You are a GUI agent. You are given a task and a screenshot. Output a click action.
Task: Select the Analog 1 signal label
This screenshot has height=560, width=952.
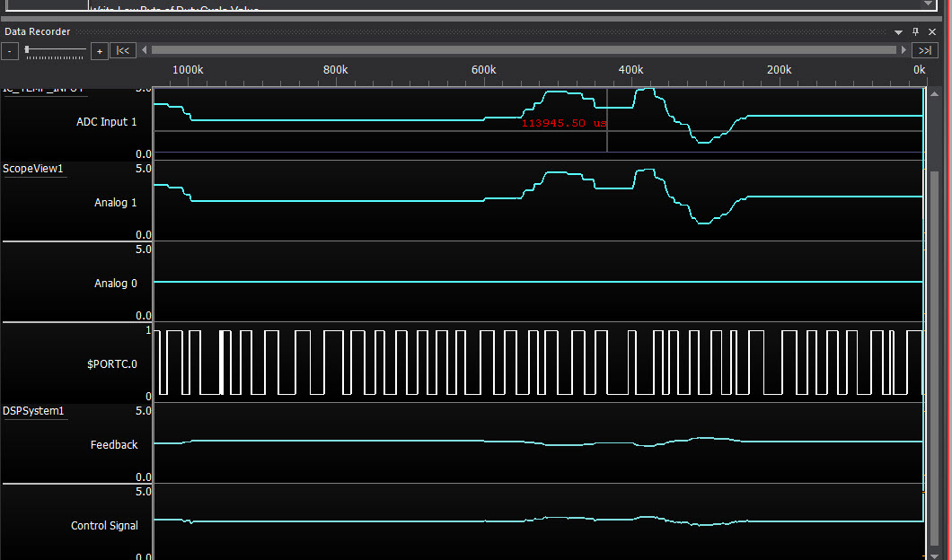point(115,203)
